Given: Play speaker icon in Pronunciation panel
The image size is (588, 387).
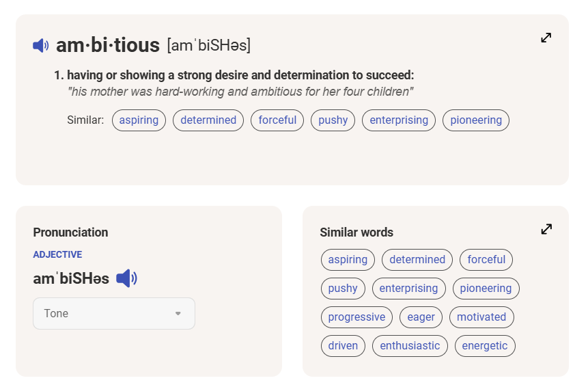Looking at the screenshot, I should (x=126, y=278).
